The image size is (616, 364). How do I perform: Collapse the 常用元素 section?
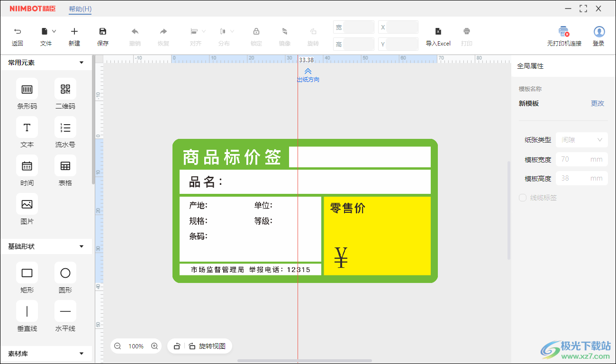(82, 63)
